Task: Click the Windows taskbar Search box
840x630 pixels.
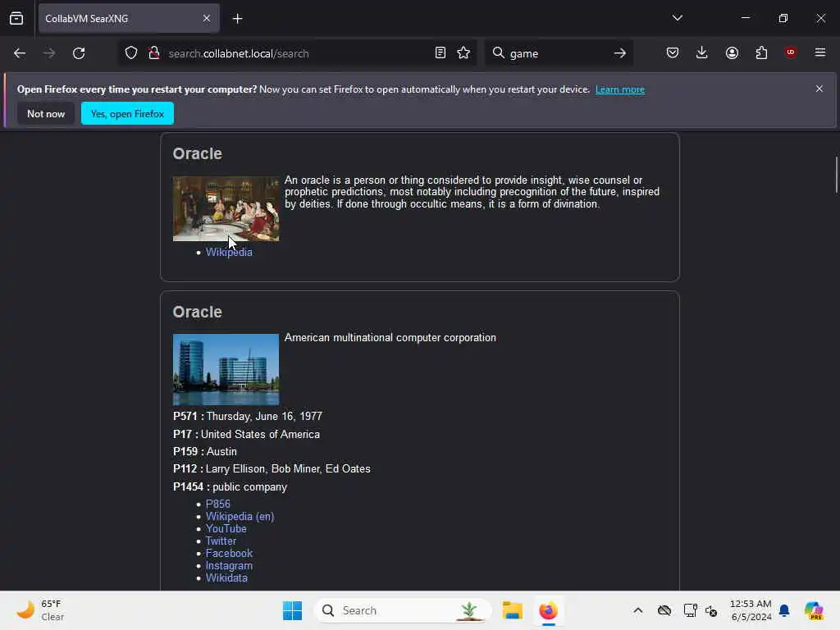Action: click(x=403, y=610)
